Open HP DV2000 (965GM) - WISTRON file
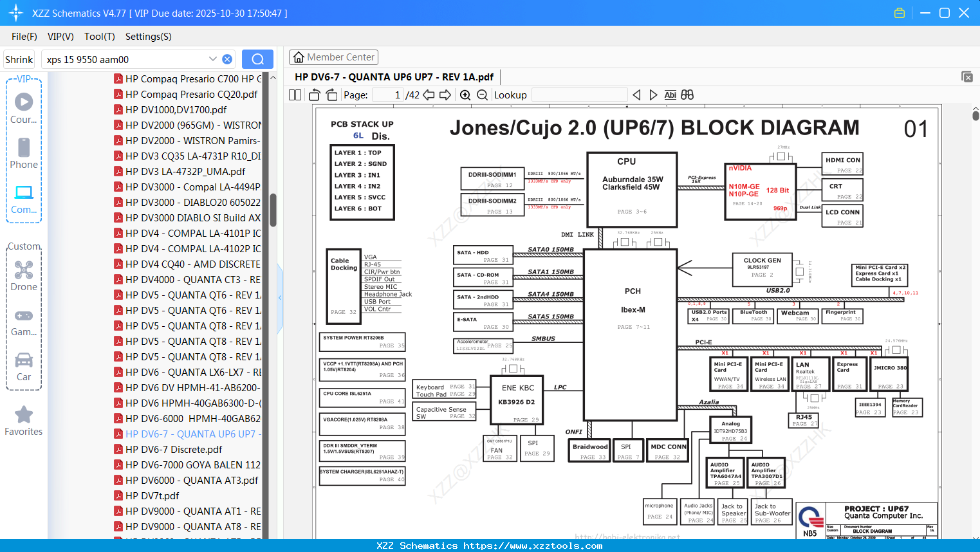980x552 pixels. click(x=187, y=125)
